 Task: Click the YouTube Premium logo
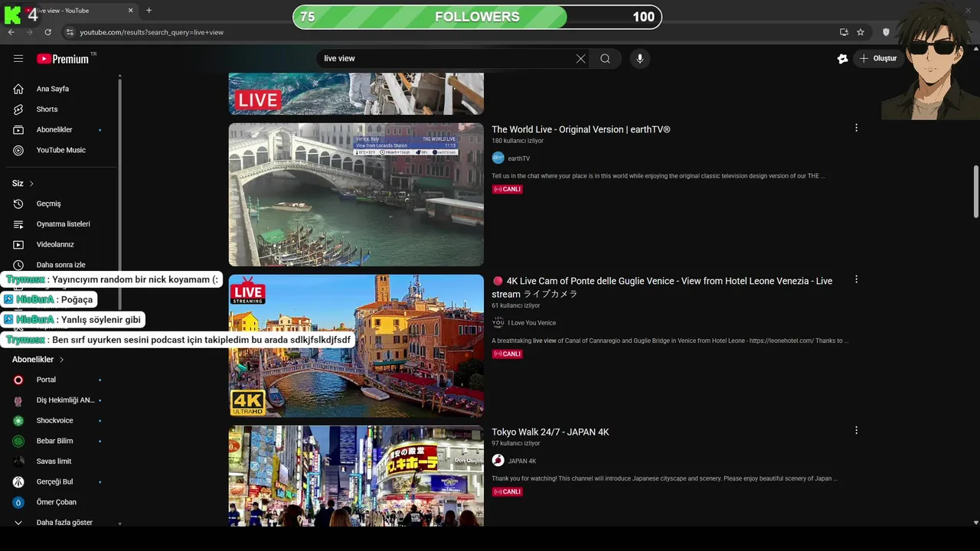[x=63, y=59]
